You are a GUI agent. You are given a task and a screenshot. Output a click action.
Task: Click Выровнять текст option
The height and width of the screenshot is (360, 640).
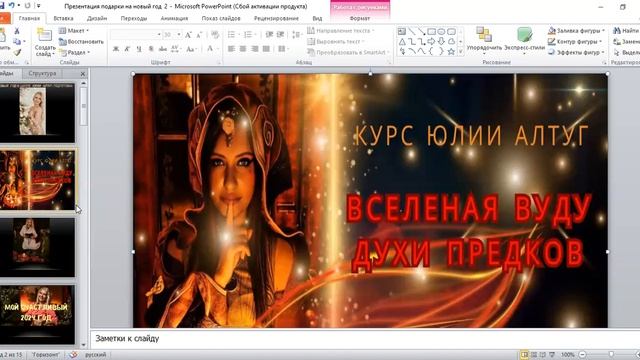point(336,42)
